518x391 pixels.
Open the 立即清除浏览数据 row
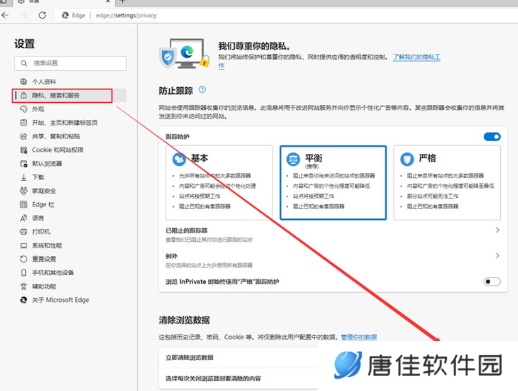(x=239, y=358)
